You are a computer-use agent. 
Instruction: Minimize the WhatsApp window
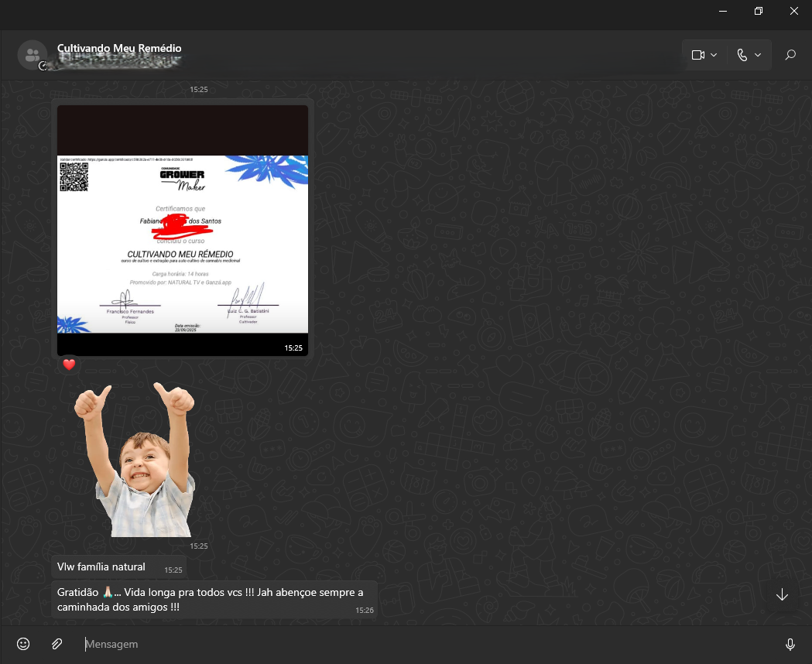723,11
